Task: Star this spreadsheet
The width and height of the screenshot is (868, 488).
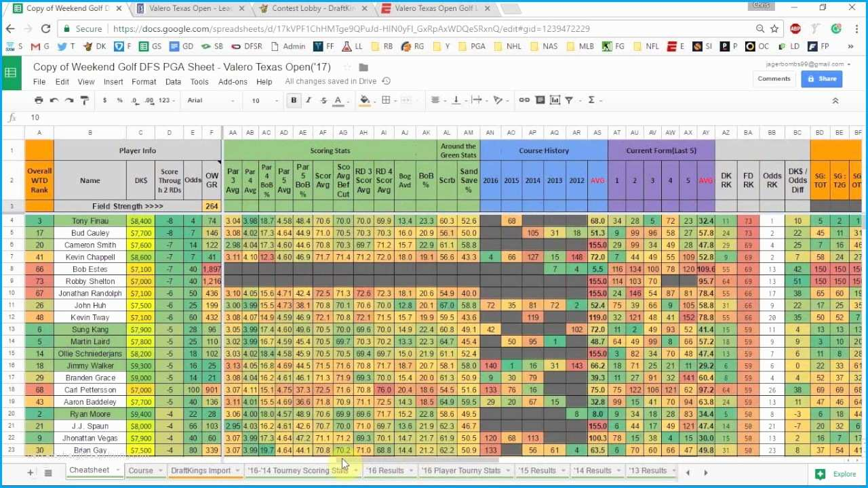Action: click(347, 67)
